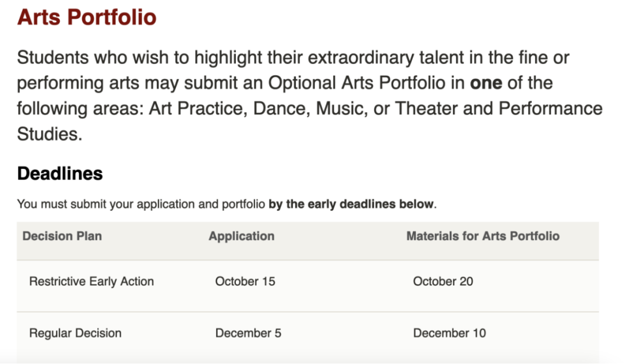This screenshot has width=629, height=364.
Task: Click the December 5 application date
Action: point(248,333)
